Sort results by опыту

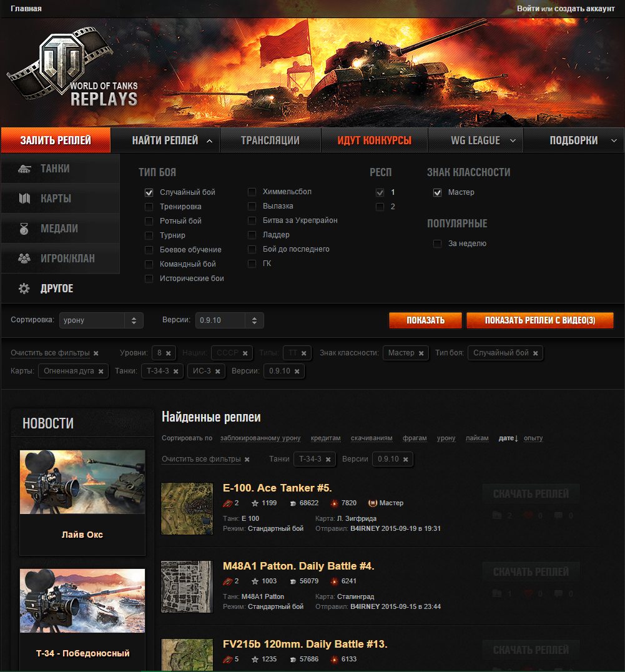click(x=533, y=438)
